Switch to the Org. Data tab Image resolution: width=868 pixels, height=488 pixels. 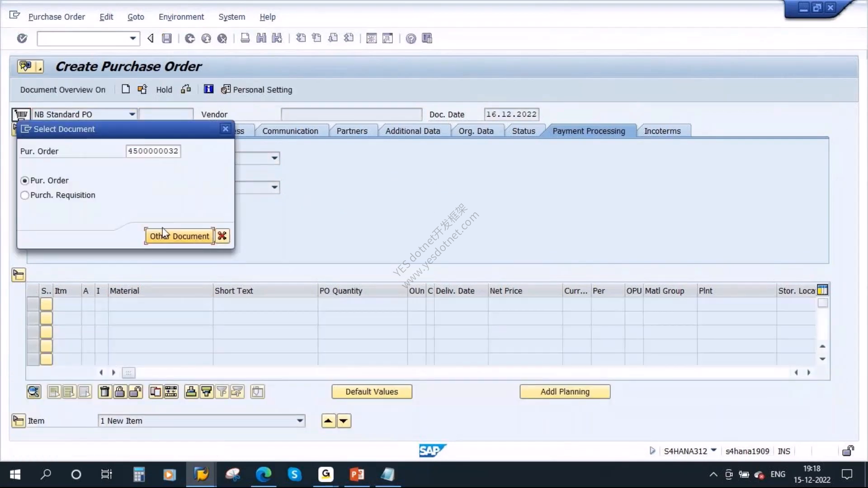pyautogui.click(x=476, y=131)
